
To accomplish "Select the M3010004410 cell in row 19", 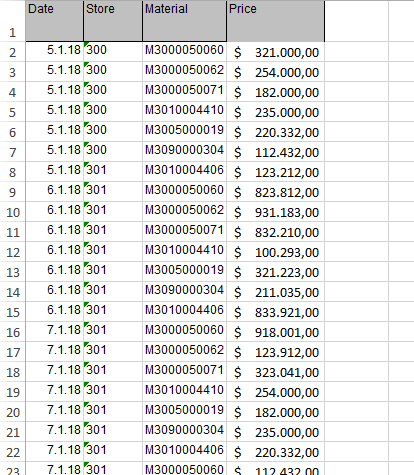I will coord(184,392).
